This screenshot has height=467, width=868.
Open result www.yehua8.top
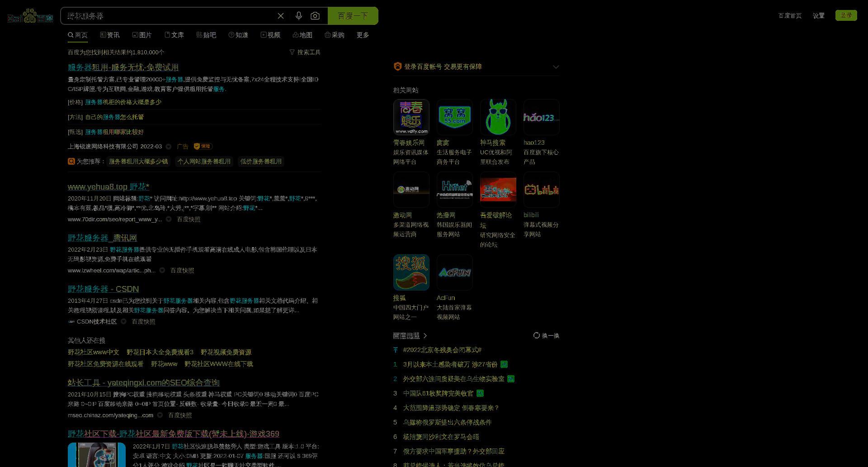[108, 186]
